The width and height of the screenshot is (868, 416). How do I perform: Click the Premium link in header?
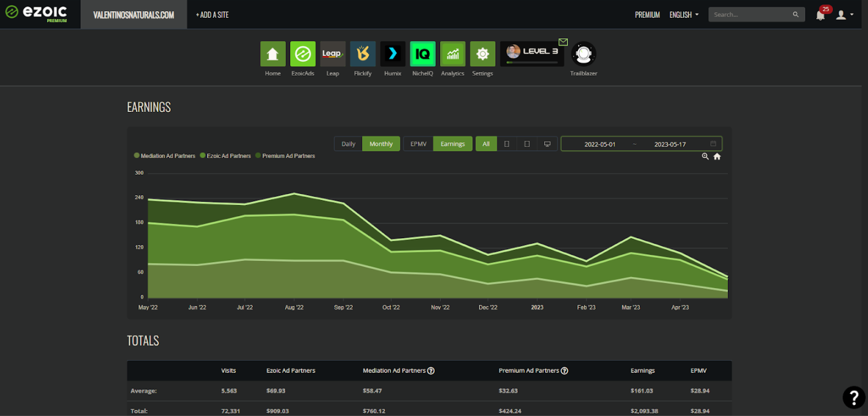click(x=647, y=15)
